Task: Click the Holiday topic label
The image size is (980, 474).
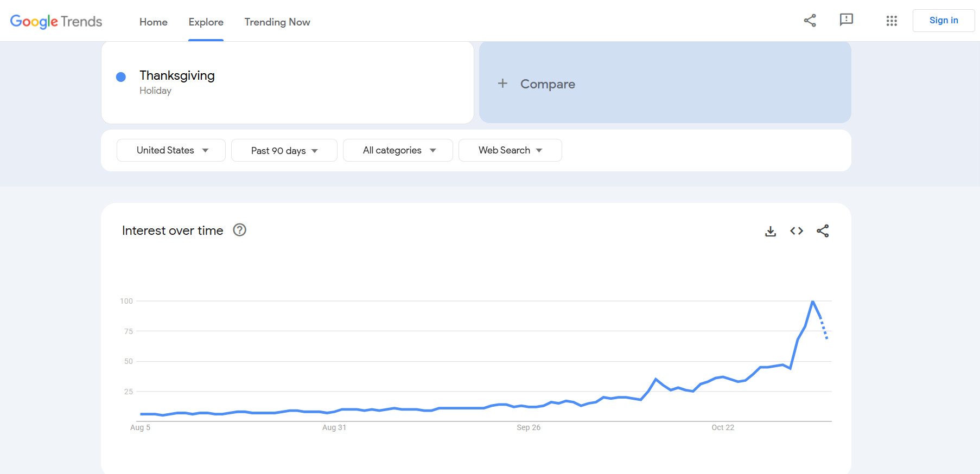Action: coord(155,91)
